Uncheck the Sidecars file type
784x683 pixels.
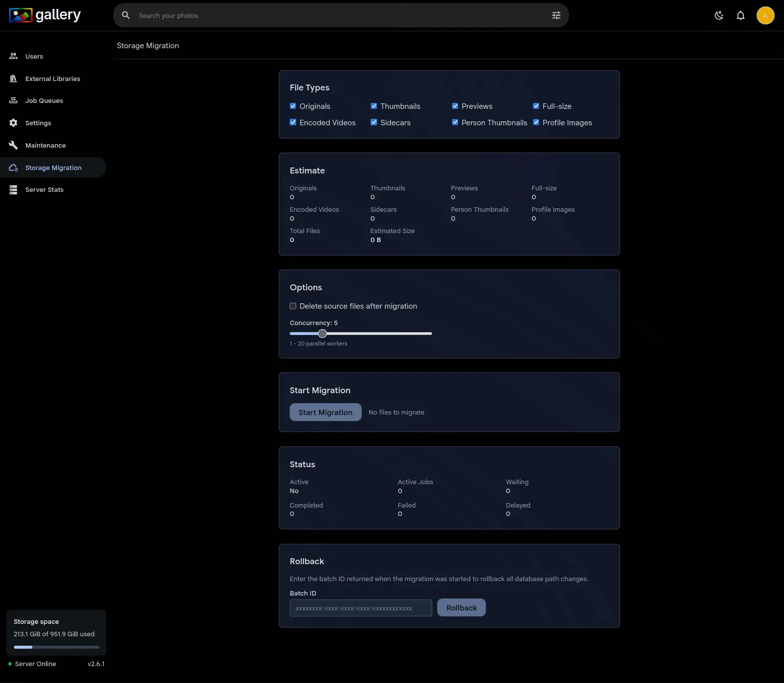[374, 122]
